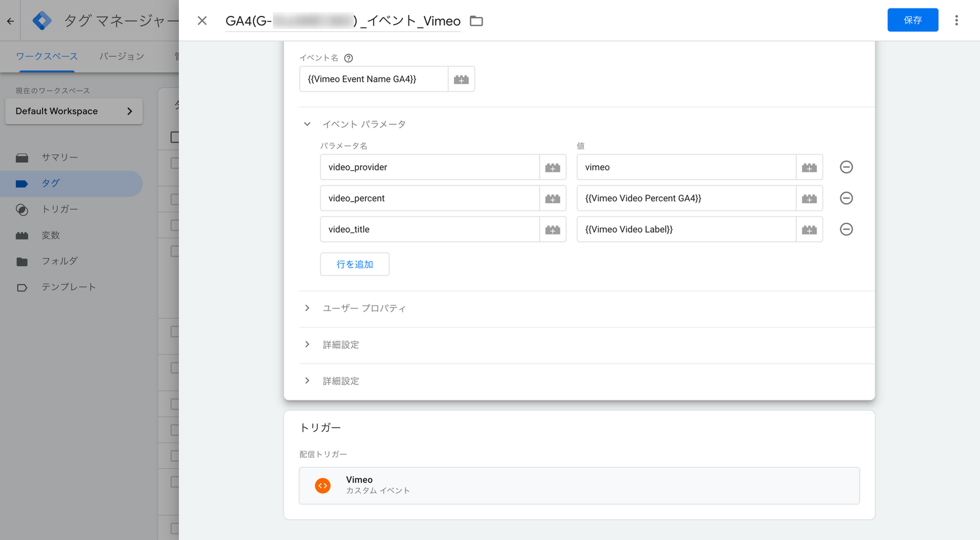
Task: Insert variable for the event name field
Action: point(461,79)
